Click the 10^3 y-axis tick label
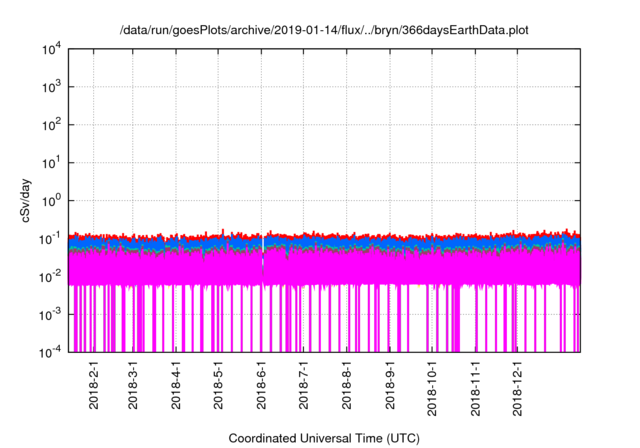 pyautogui.click(x=51, y=87)
